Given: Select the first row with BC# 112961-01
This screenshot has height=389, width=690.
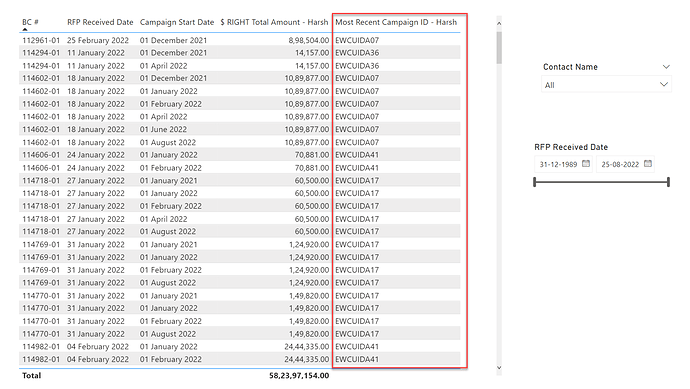Looking at the screenshot, I should 240,40.
